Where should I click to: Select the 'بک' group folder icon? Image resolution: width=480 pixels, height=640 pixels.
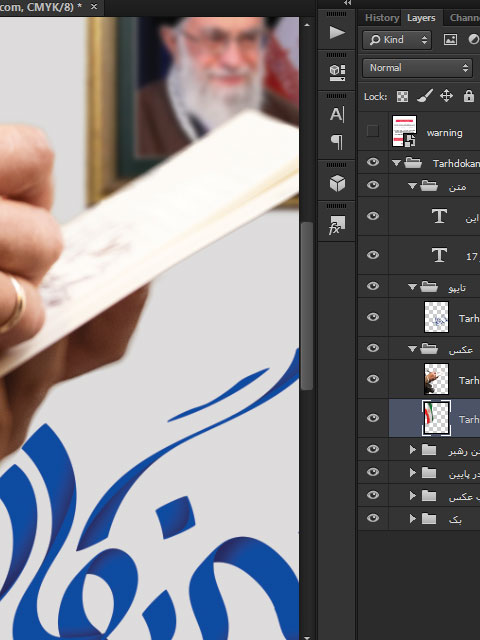[429, 518]
